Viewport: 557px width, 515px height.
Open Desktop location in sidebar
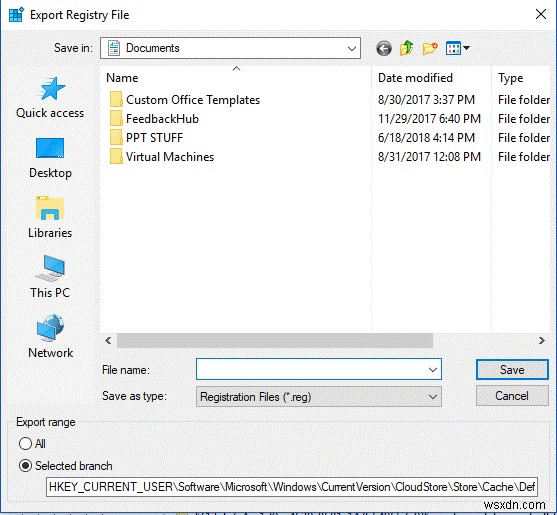(50, 158)
